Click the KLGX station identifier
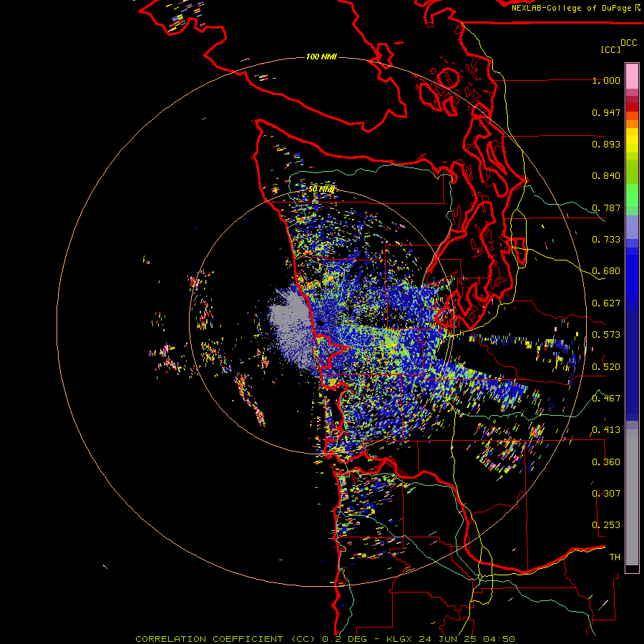The image size is (644, 644). coord(400,639)
